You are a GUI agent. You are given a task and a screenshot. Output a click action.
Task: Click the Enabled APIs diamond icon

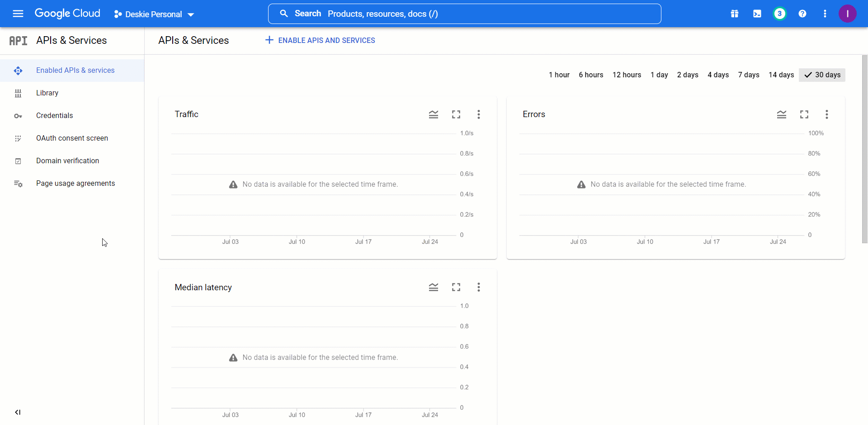click(18, 71)
